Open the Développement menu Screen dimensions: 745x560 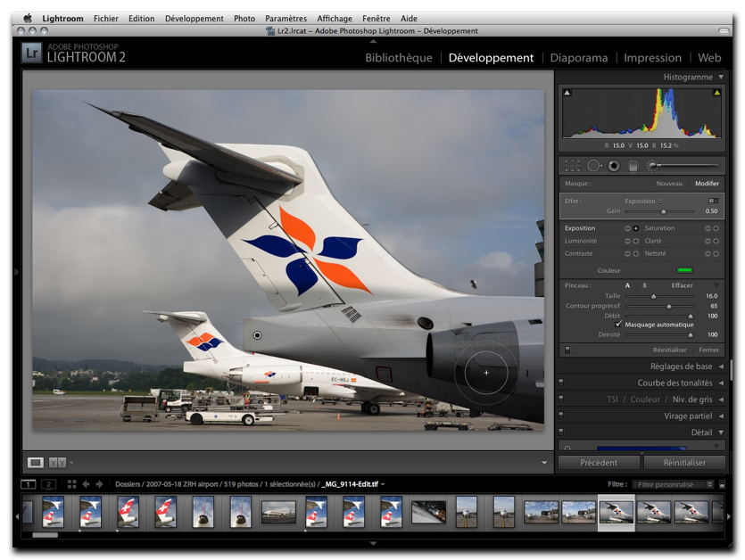point(194,19)
